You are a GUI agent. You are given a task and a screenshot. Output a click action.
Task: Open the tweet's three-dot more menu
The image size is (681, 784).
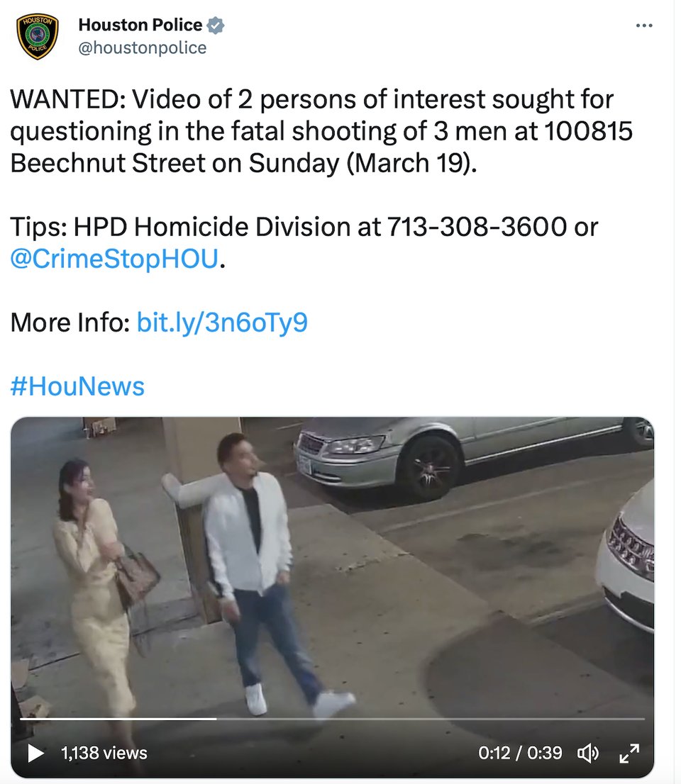click(644, 25)
